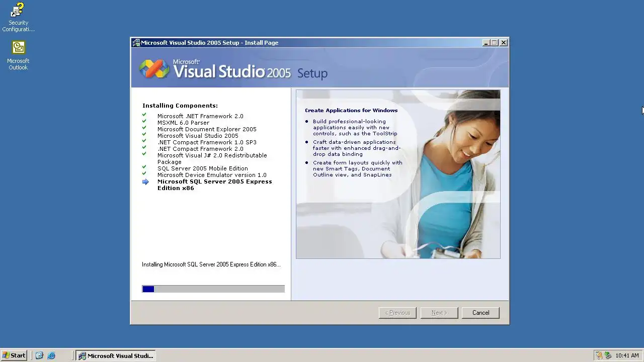Image resolution: width=644 pixels, height=362 pixels.
Task: Click the checkmark beside Device Emulator version 1.0
Action: (144, 174)
